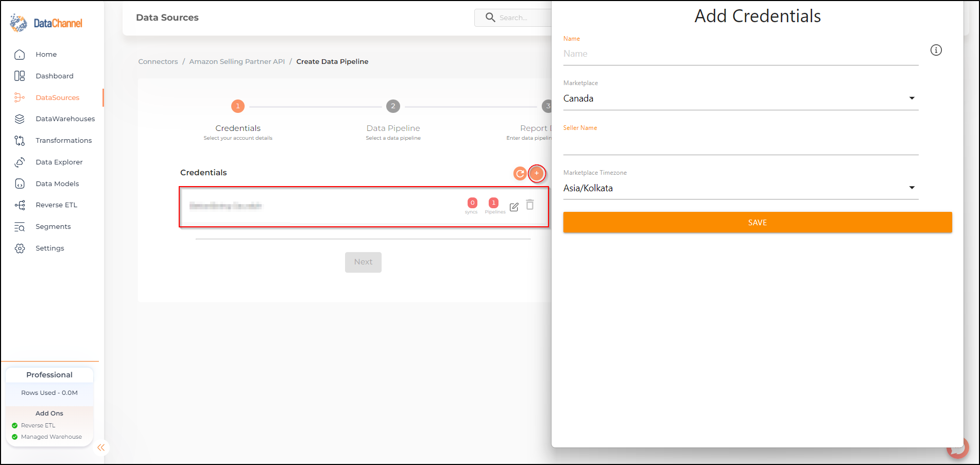Click the Dashboard menu label
This screenshot has width=980, height=465.
tap(55, 76)
